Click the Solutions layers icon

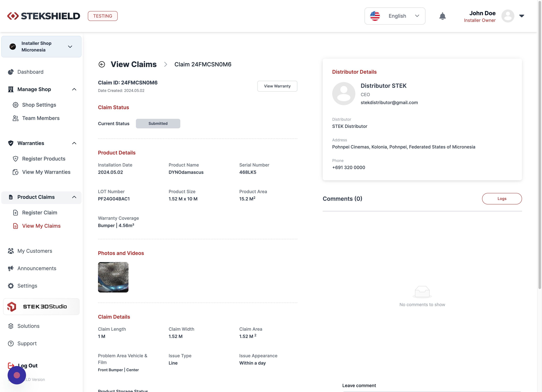tap(11, 326)
